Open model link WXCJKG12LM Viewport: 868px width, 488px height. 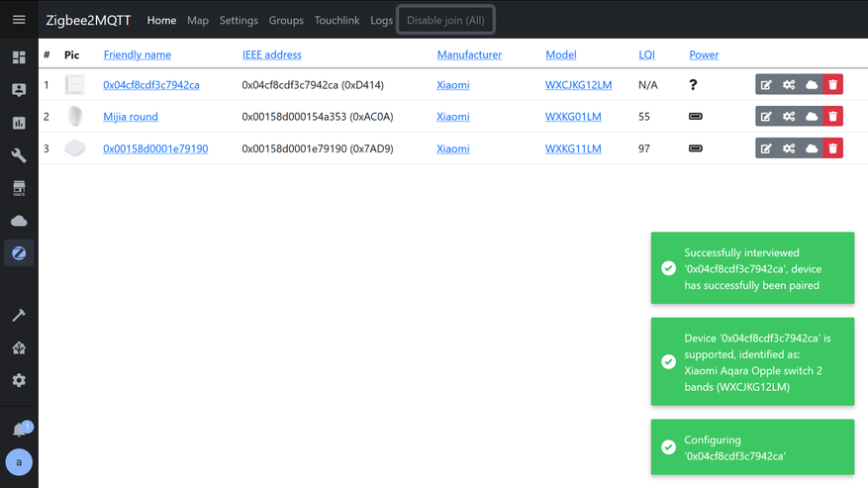tap(578, 85)
